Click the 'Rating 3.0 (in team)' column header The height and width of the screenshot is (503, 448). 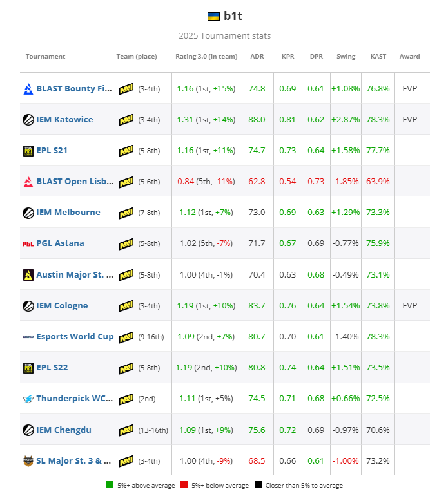(x=206, y=57)
